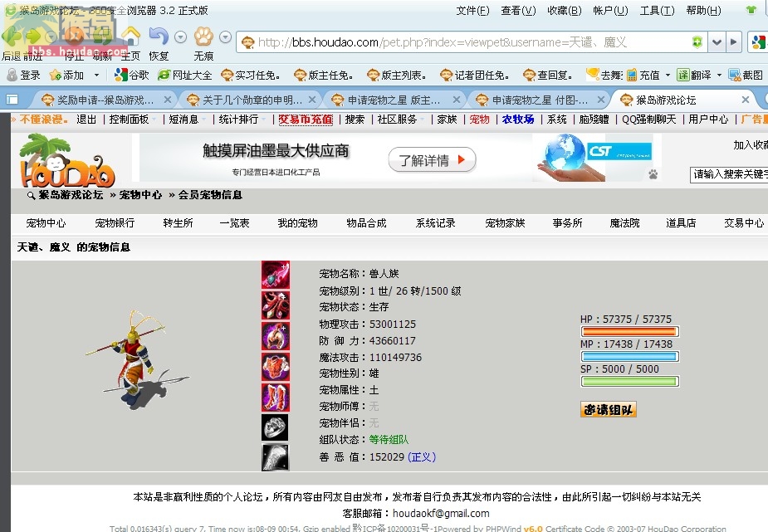This screenshot has width=768, height=532.
Task: Expand dropdown arrow after 翻译
Action: [x=719, y=76]
